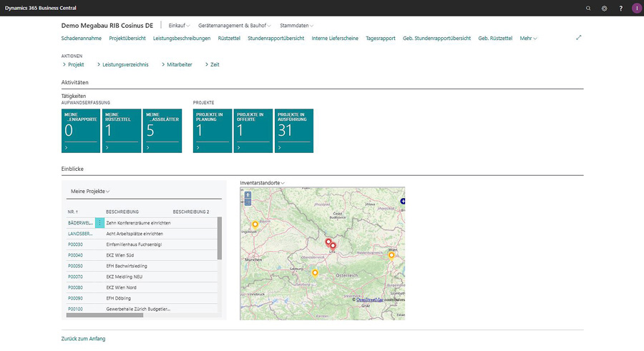Open project P00070
The width and height of the screenshot is (644, 351).
(75, 277)
